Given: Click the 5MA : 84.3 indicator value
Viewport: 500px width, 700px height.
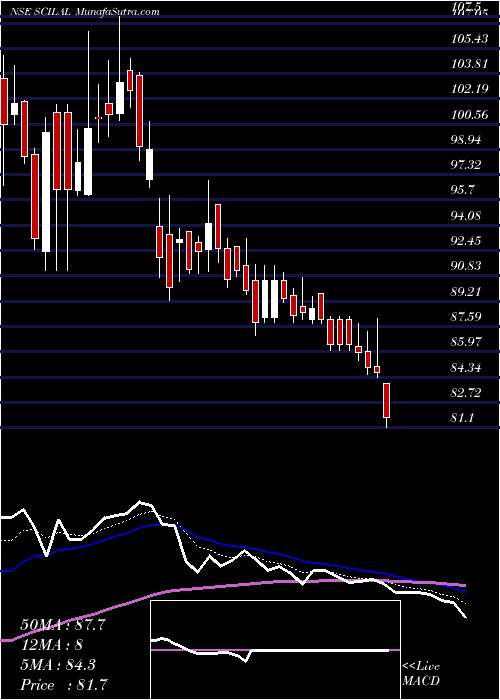Looking at the screenshot, I should point(58,665).
